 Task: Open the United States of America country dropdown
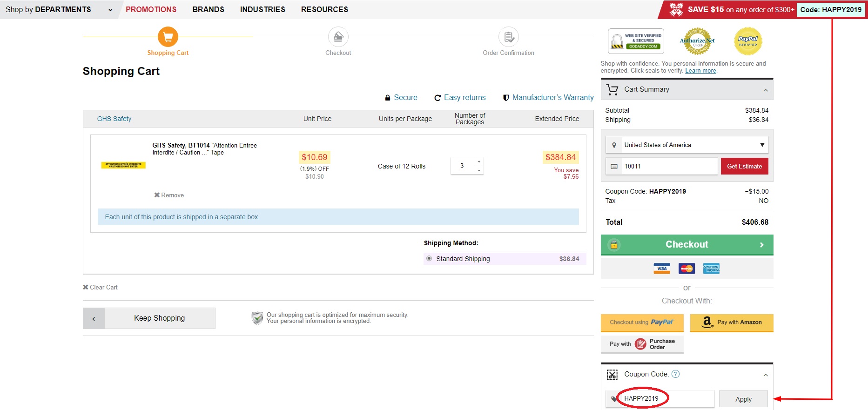point(686,145)
